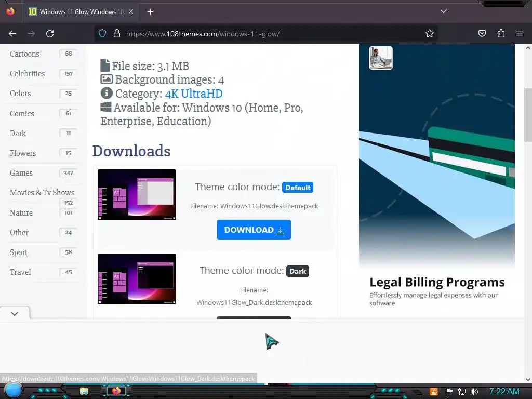
Task: Click the forward navigation arrow
Action: [x=31, y=34]
